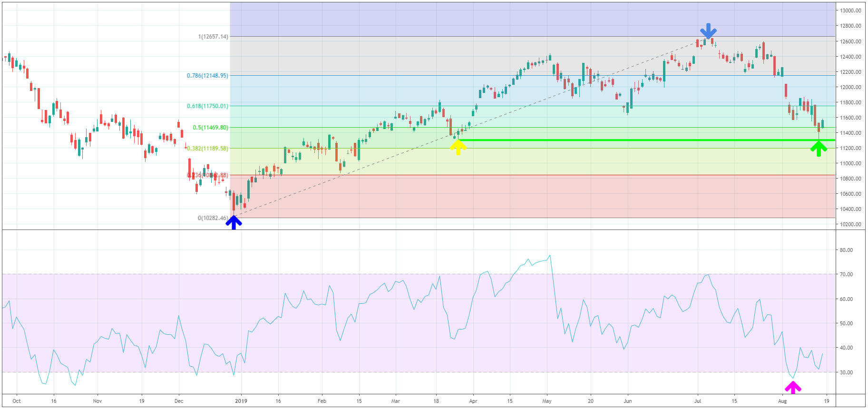Click 10200.00 on the price axis

click(x=850, y=224)
